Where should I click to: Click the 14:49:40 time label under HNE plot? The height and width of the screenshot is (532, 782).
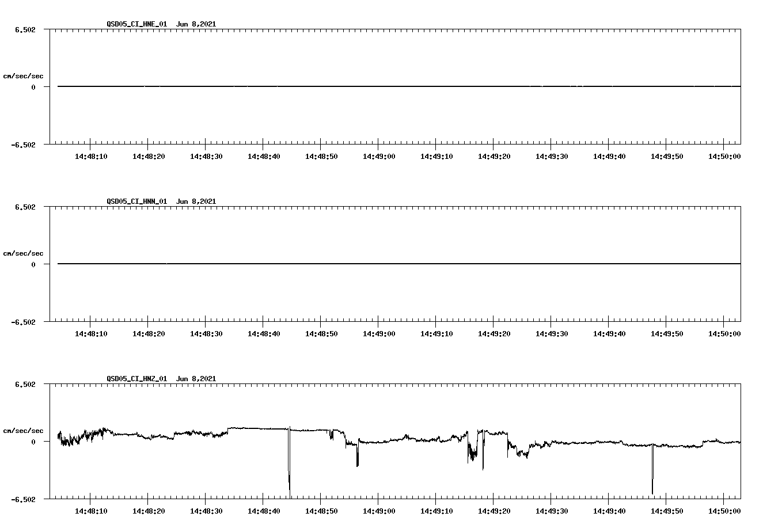(609, 157)
